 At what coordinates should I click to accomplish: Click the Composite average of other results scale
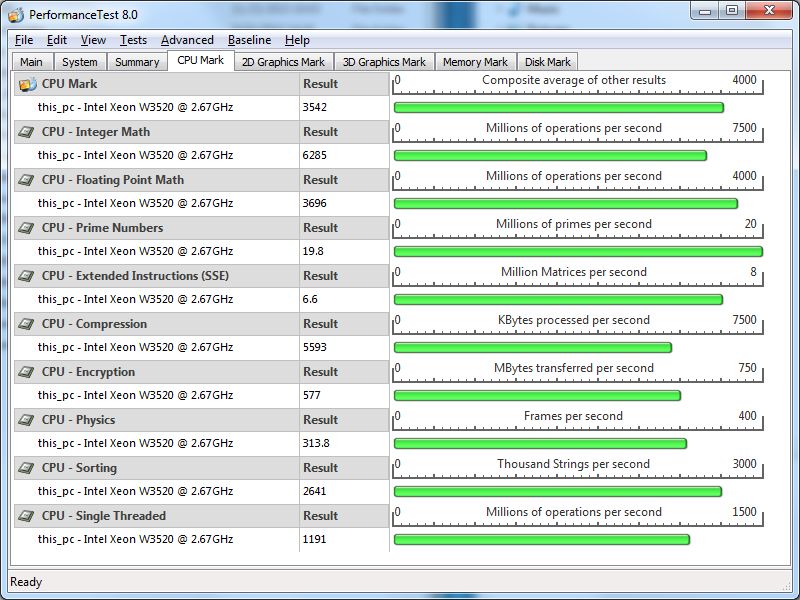pyautogui.click(x=578, y=84)
